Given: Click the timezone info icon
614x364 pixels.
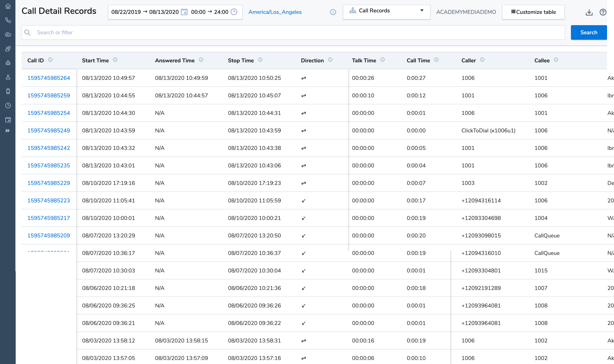Looking at the screenshot, I should 333,12.
